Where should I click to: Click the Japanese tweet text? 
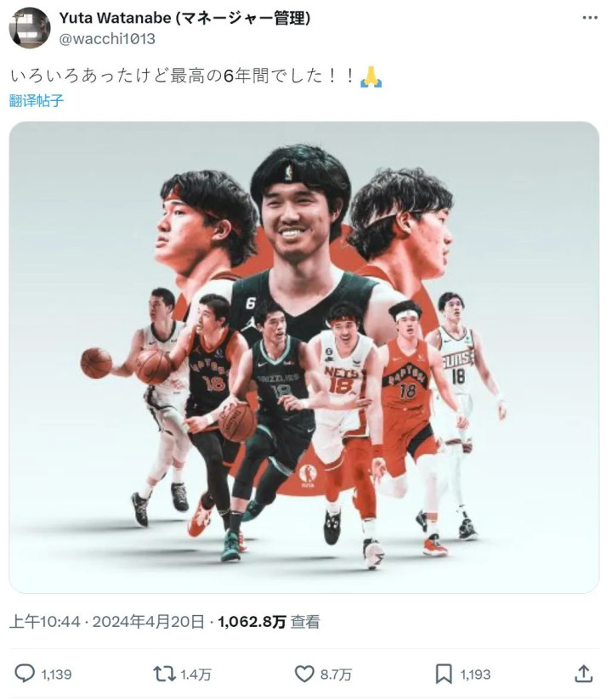point(182,76)
